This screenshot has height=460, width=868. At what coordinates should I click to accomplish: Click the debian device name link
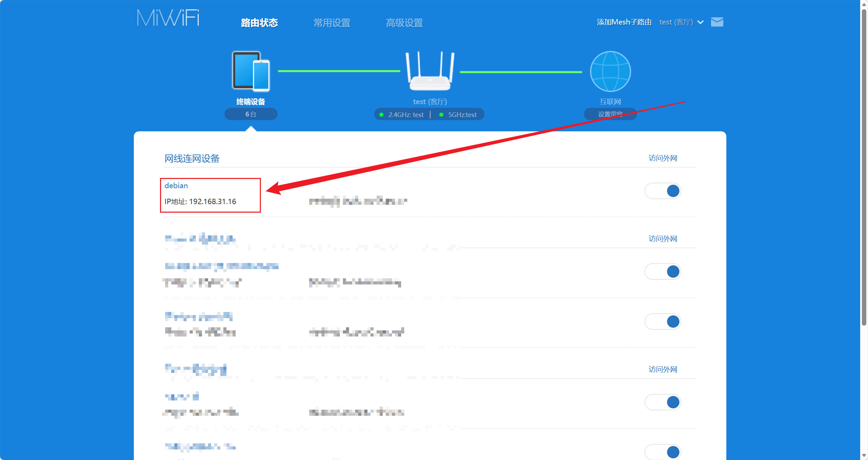pyautogui.click(x=176, y=186)
